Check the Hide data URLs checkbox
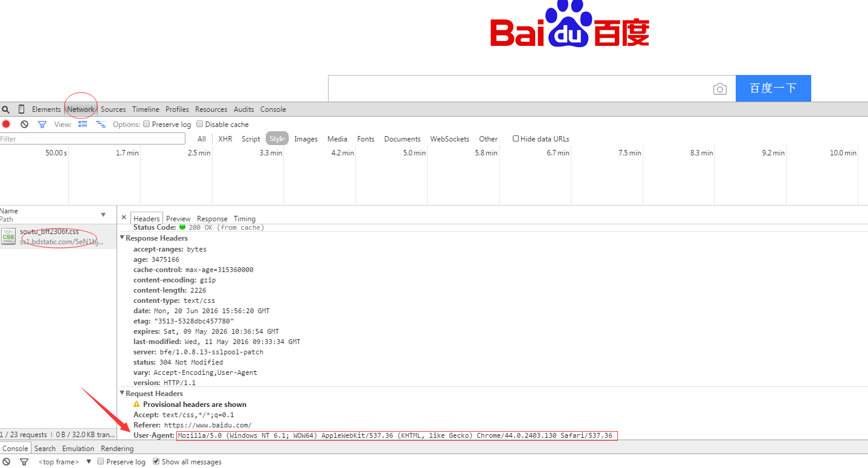The height and width of the screenshot is (468, 868). click(516, 138)
